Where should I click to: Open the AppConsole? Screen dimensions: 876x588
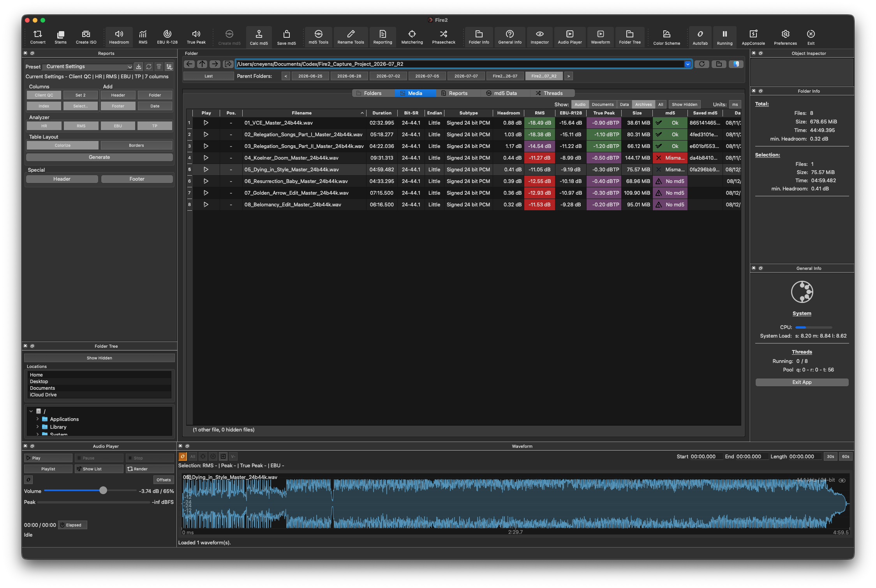(x=753, y=38)
